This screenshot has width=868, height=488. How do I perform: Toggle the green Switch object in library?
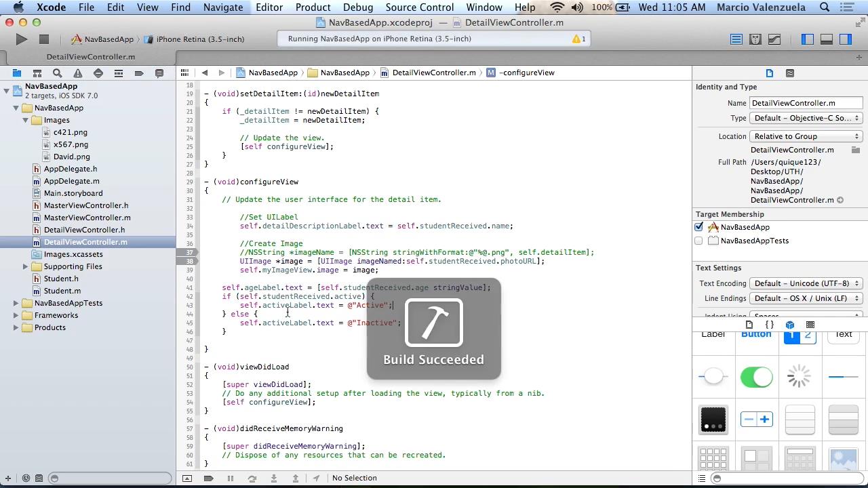pyautogui.click(x=757, y=377)
